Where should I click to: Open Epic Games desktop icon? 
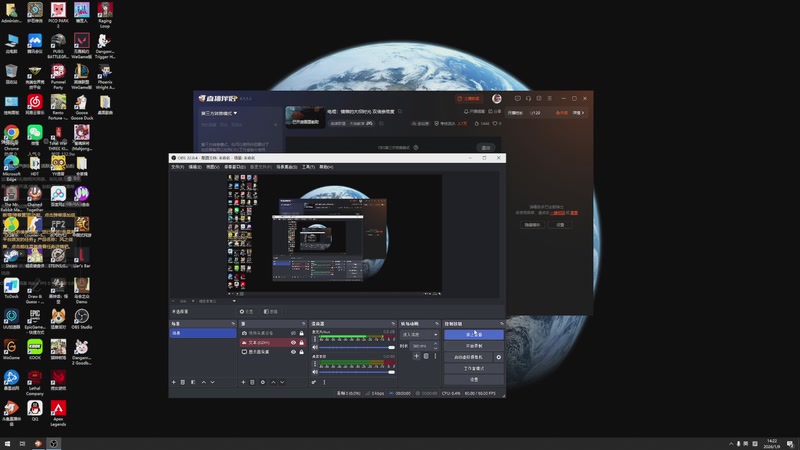[35, 321]
